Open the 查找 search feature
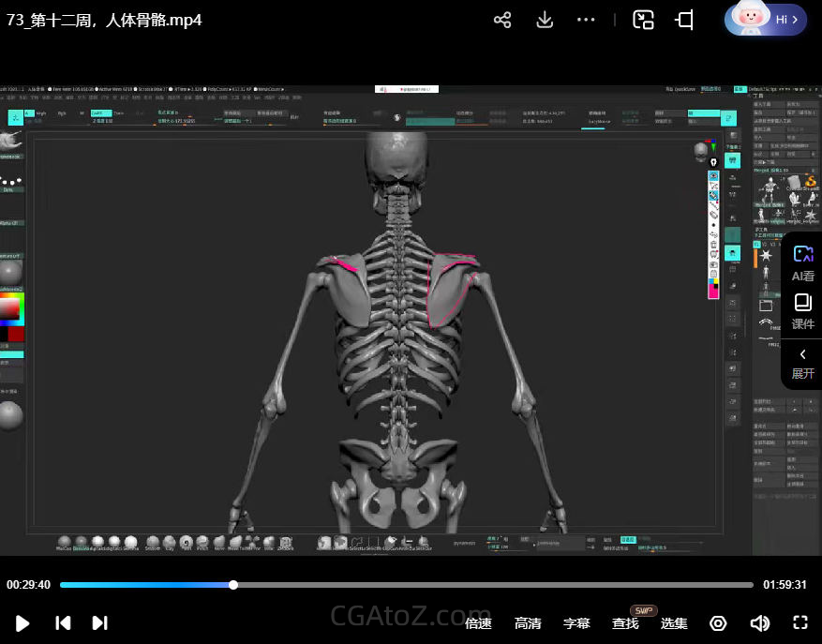 pyautogui.click(x=625, y=623)
